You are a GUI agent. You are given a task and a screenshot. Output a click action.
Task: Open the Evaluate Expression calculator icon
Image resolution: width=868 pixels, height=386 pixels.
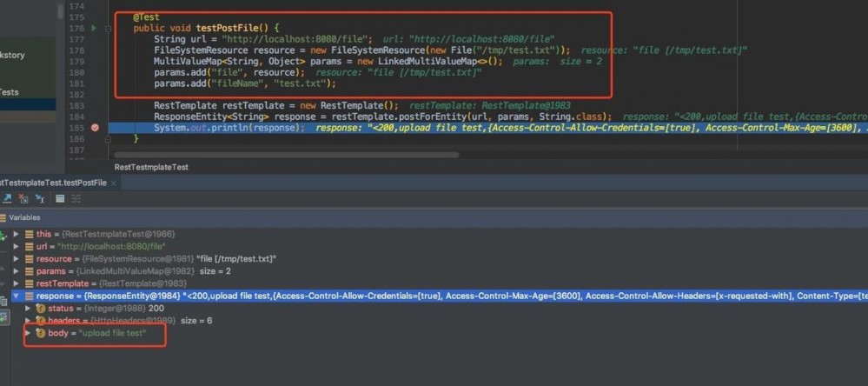[60, 198]
